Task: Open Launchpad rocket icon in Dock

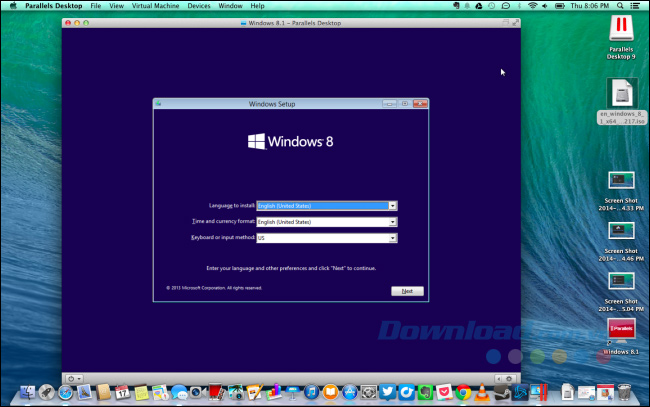Action: point(46,392)
